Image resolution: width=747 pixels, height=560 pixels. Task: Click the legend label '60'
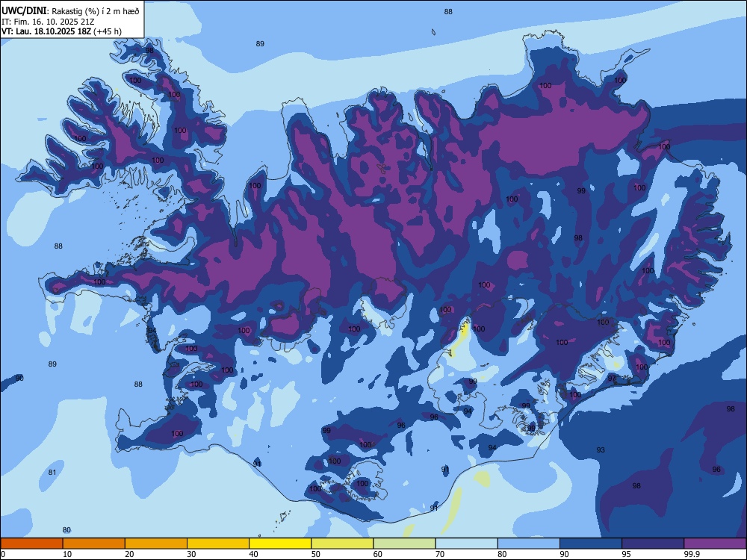pos(378,554)
